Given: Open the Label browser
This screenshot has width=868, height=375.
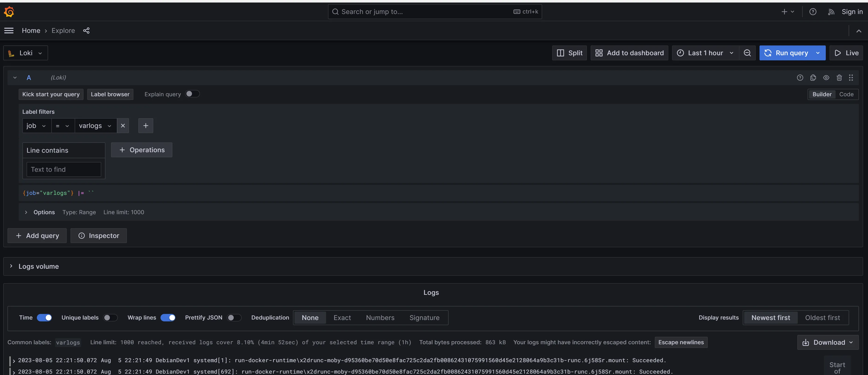Looking at the screenshot, I should click(x=110, y=94).
